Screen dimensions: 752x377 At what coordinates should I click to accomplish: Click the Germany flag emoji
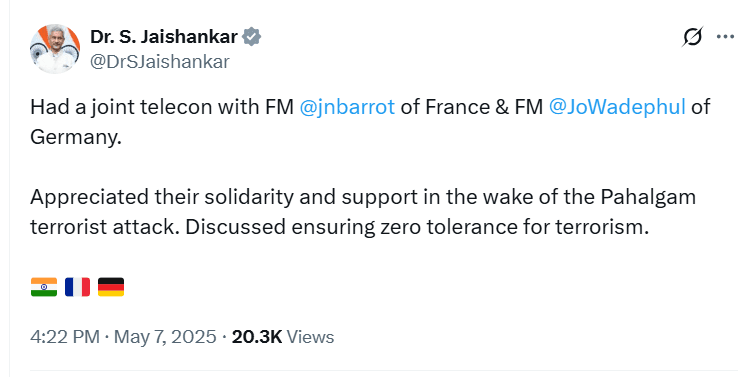point(111,287)
